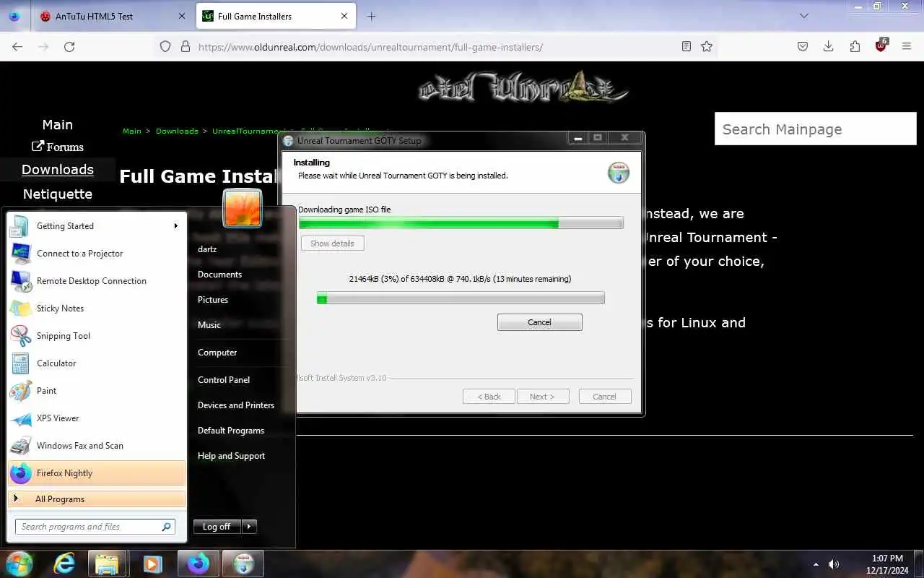Open a new Firefox tab
This screenshot has width=924, height=578.
point(372,16)
